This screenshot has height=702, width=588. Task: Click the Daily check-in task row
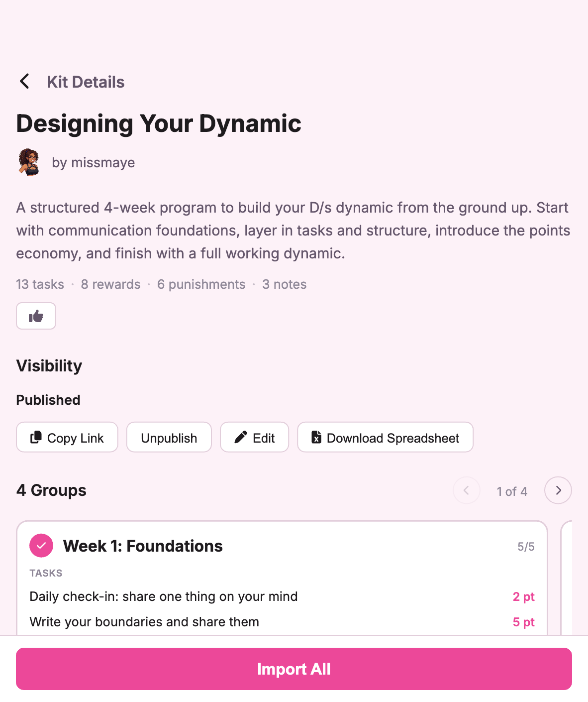click(163, 596)
